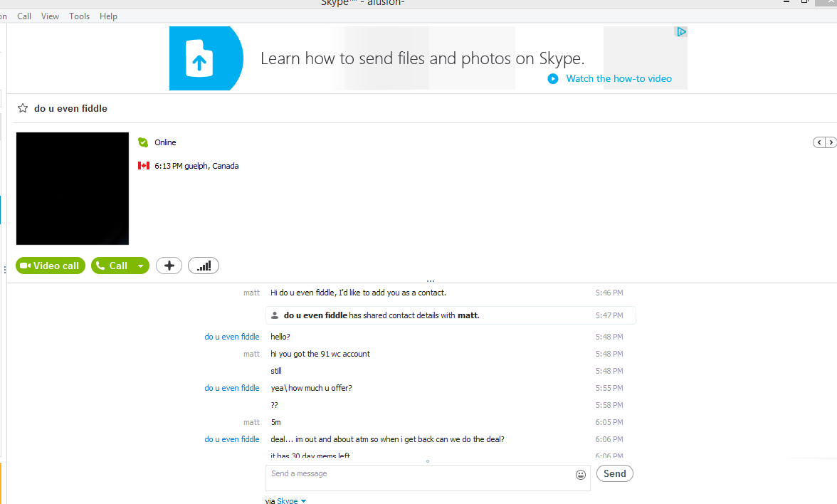Open the Call menu
The image size is (837, 504).
24,16
